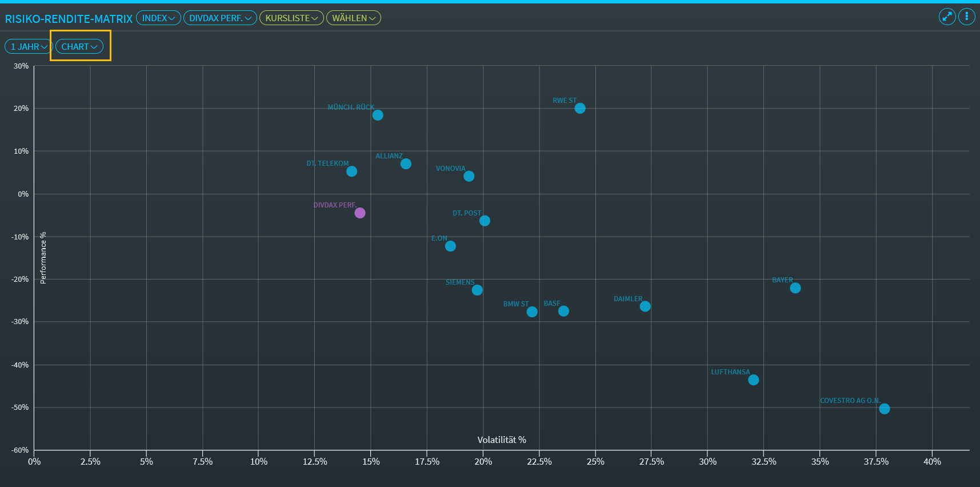Screen dimensions: 980x487
Task: Click the DT. TELEKOM data point
Action: pyautogui.click(x=351, y=171)
